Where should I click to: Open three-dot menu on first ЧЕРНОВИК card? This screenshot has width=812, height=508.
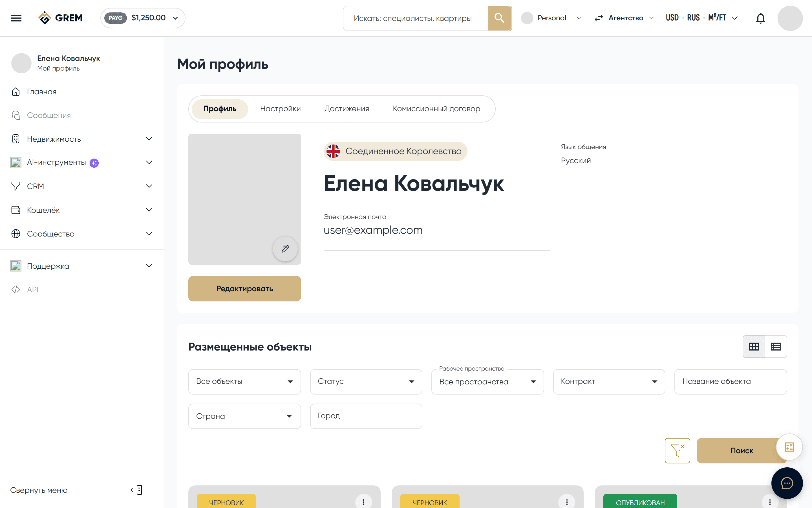(x=363, y=502)
